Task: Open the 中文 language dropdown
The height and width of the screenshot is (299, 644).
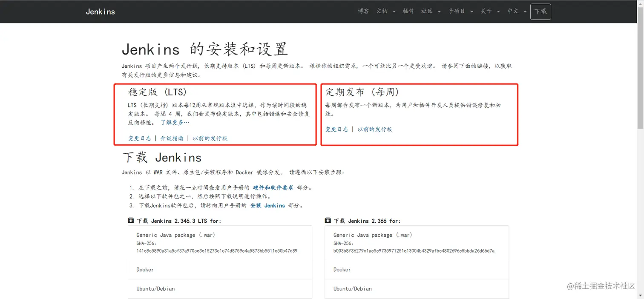Action: point(517,11)
